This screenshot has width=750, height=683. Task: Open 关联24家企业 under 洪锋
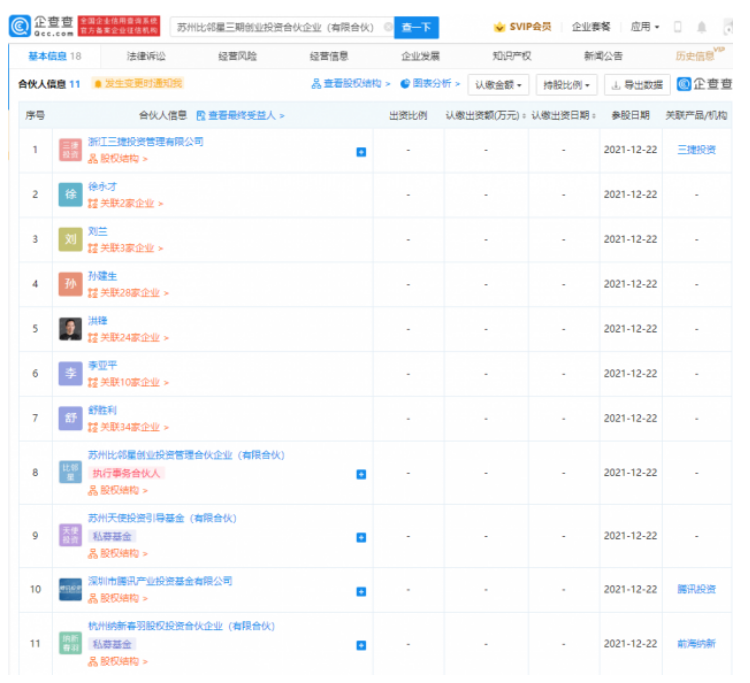coord(128,338)
